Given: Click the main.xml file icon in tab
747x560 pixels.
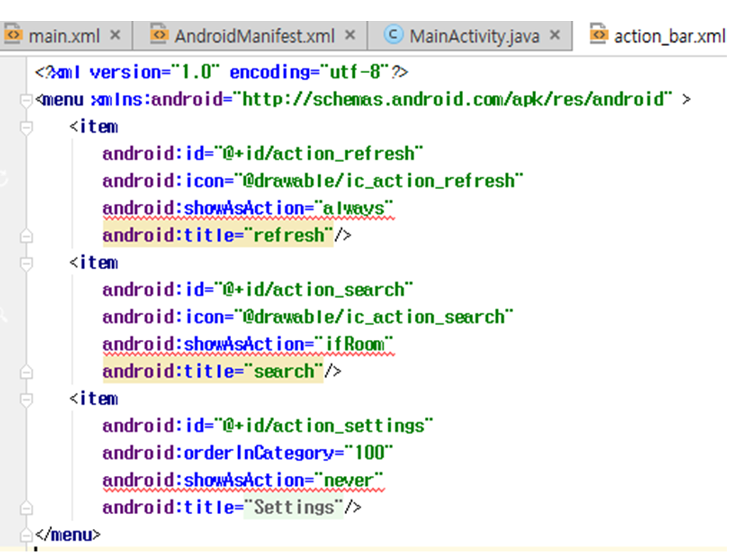Looking at the screenshot, I should click(x=13, y=35).
